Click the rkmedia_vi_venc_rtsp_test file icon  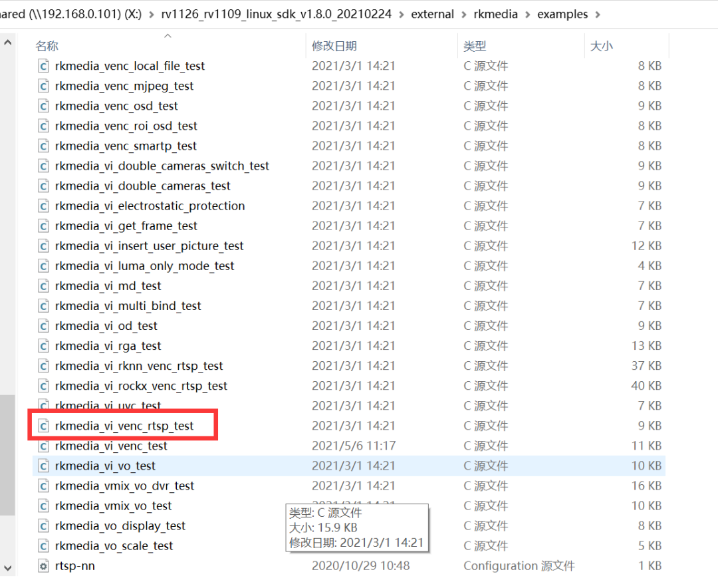pyautogui.click(x=44, y=426)
